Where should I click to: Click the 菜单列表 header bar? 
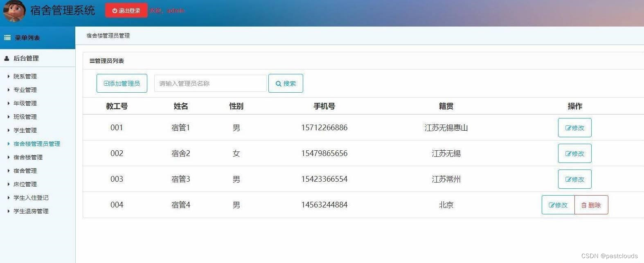coord(38,38)
